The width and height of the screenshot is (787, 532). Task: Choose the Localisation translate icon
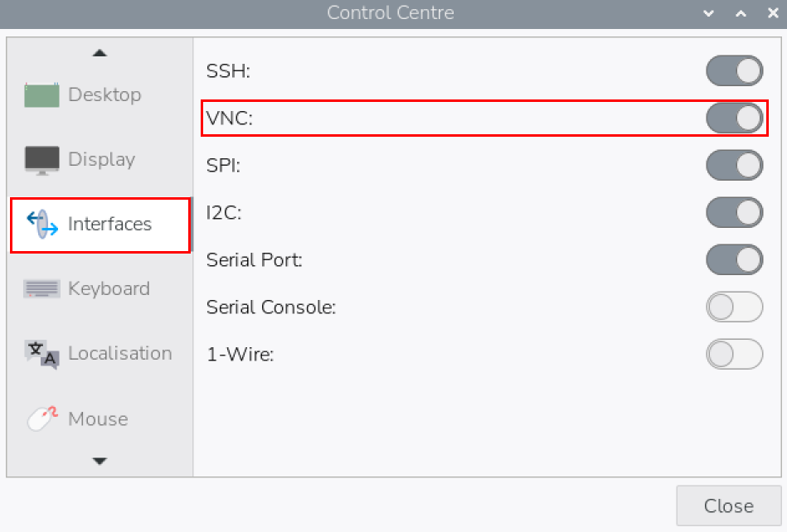click(41, 354)
